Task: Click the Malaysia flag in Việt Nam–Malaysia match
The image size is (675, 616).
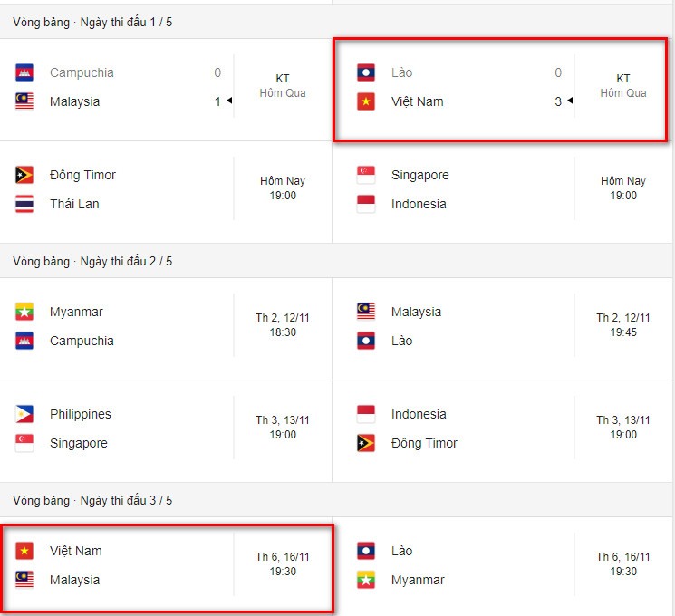Action: (24, 580)
